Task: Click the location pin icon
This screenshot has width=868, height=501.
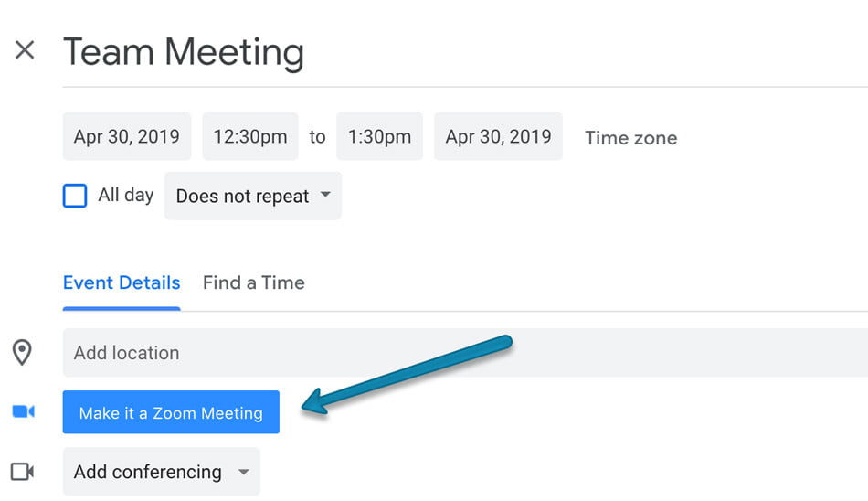Action: (22, 353)
